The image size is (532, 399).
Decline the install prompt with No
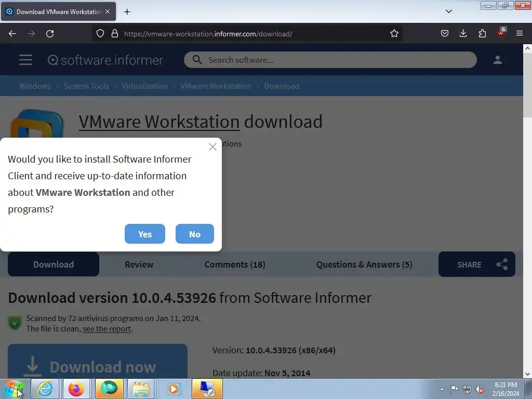click(x=195, y=234)
